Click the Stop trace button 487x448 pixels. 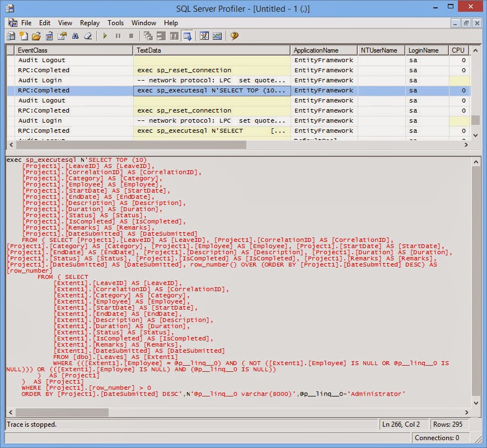coord(131,36)
